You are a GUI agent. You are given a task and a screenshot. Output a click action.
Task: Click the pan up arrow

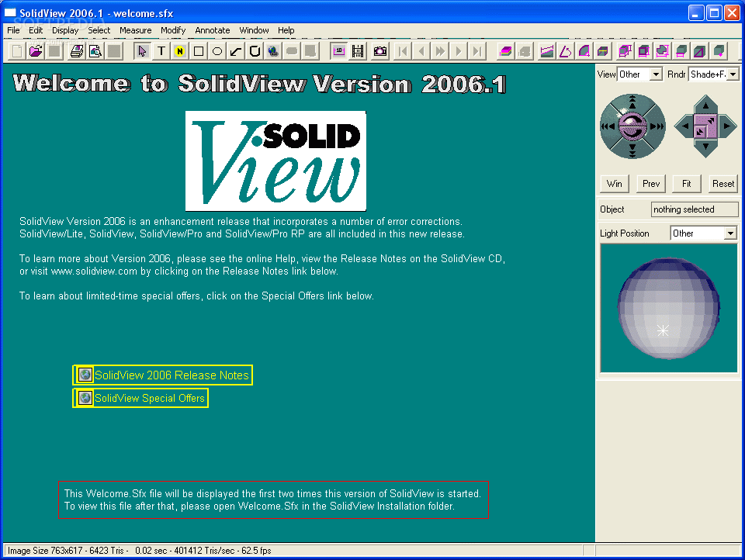pos(705,105)
